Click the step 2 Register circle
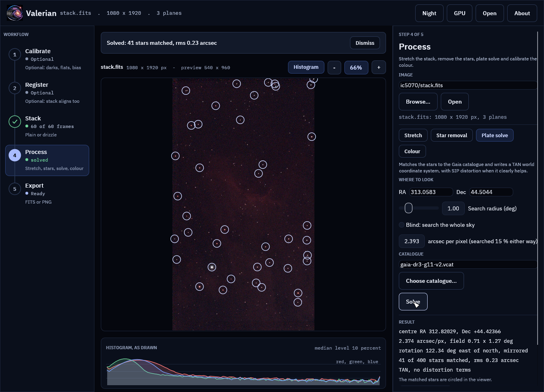The height and width of the screenshot is (392, 544). pos(15,88)
